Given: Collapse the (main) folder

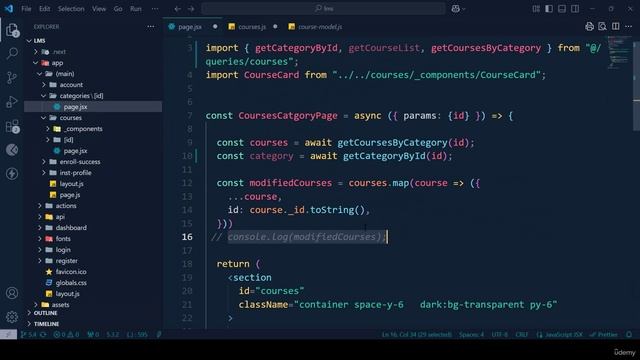Looking at the screenshot, I should point(40,74).
